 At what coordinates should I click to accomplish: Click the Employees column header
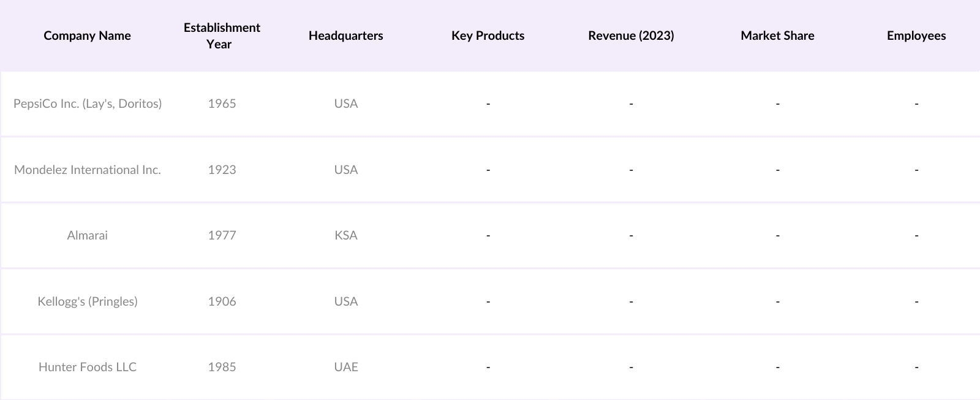(x=916, y=36)
